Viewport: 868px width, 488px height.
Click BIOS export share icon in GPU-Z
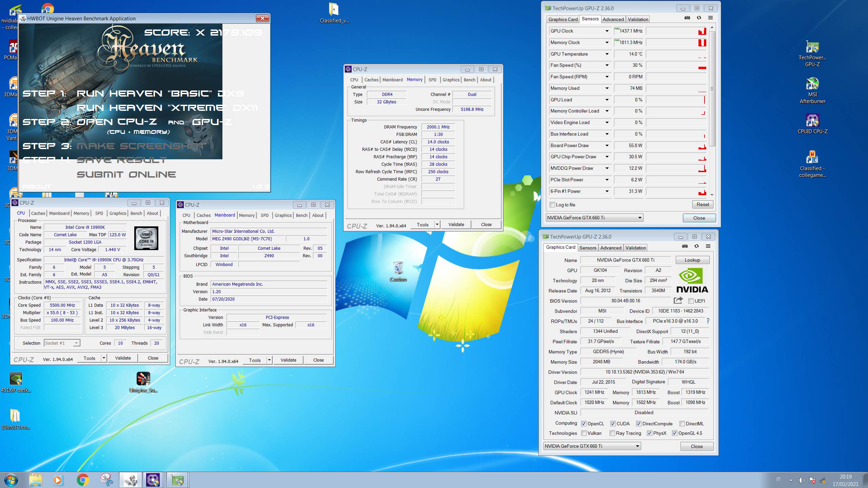tap(678, 300)
